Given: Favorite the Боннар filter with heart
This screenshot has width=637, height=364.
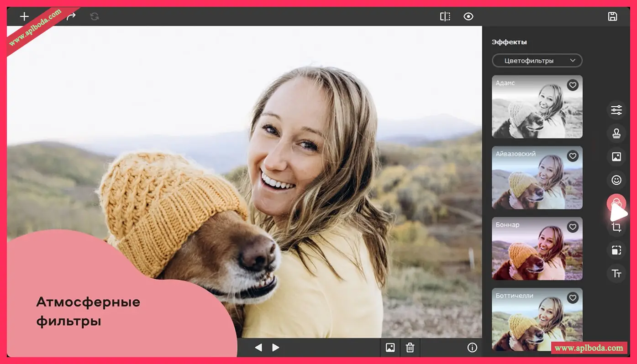Looking at the screenshot, I should click(x=573, y=227).
